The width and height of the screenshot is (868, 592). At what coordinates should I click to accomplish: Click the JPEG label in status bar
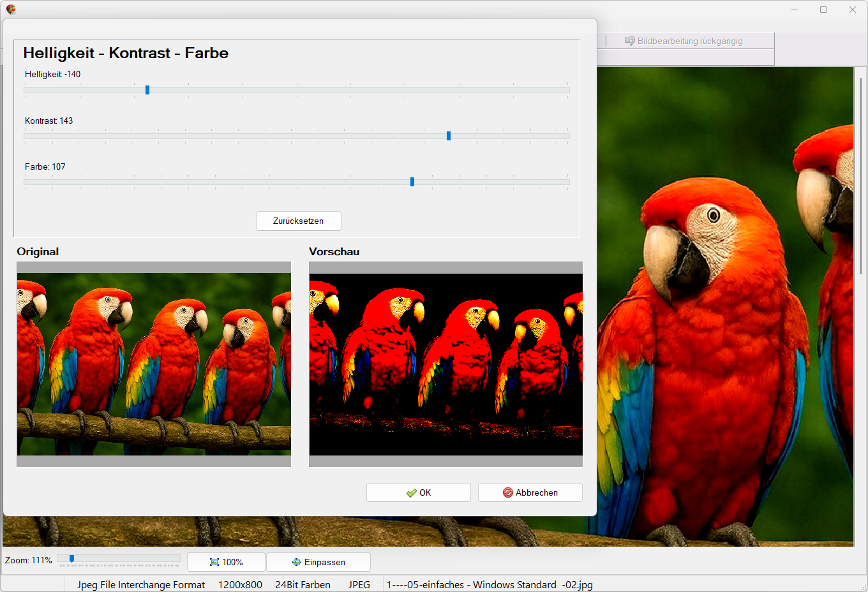[x=359, y=584]
